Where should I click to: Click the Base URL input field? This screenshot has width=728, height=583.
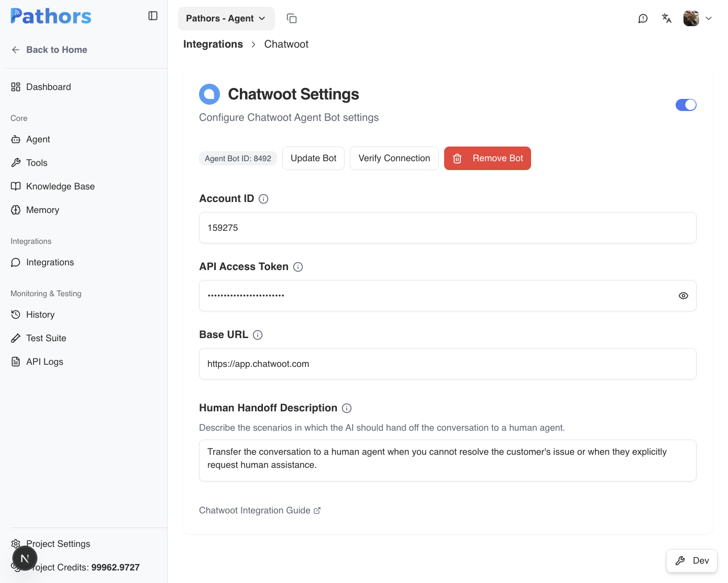(x=448, y=364)
